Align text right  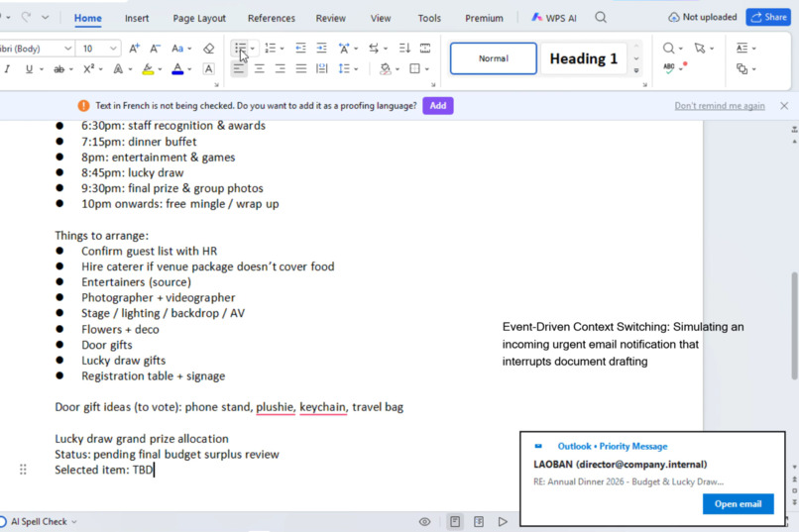pyautogui.click(x=281, y=68)
